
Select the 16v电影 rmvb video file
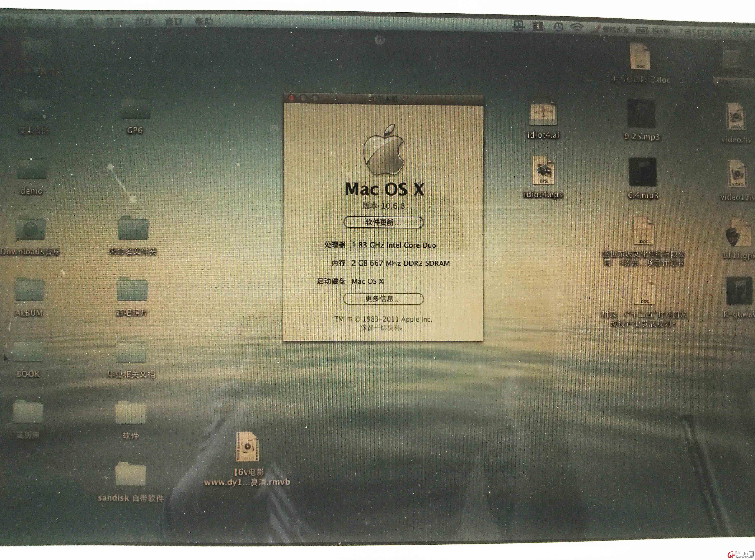(248, 446)
